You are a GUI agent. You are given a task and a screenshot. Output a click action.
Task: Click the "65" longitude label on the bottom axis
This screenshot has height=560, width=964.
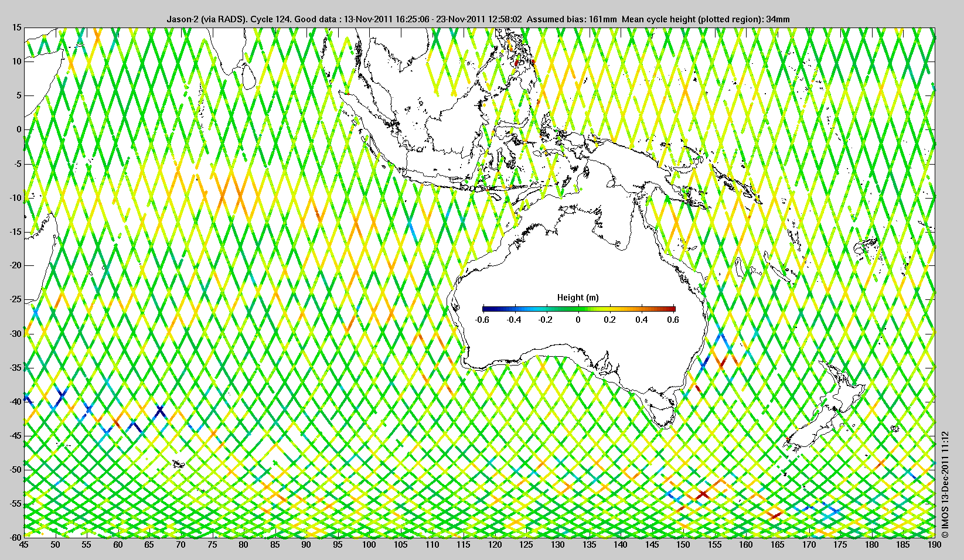click(x=149, y=545)
